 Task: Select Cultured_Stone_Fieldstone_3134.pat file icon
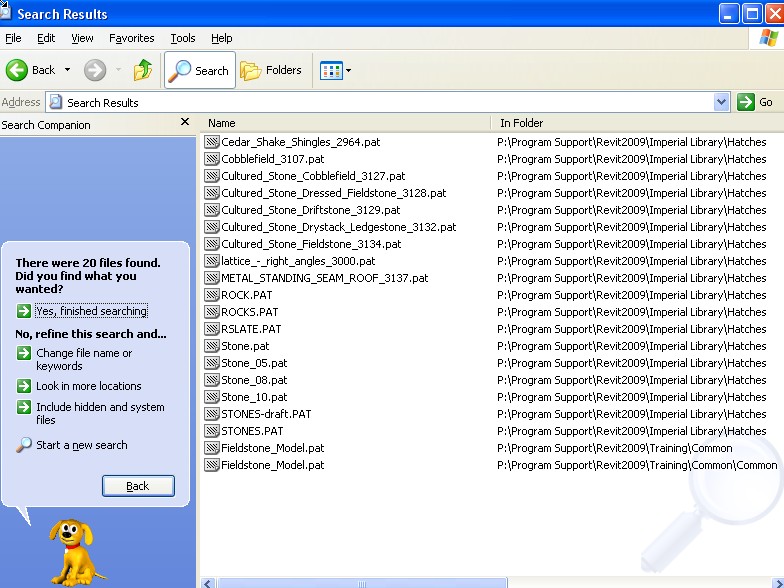pos(212,244)
